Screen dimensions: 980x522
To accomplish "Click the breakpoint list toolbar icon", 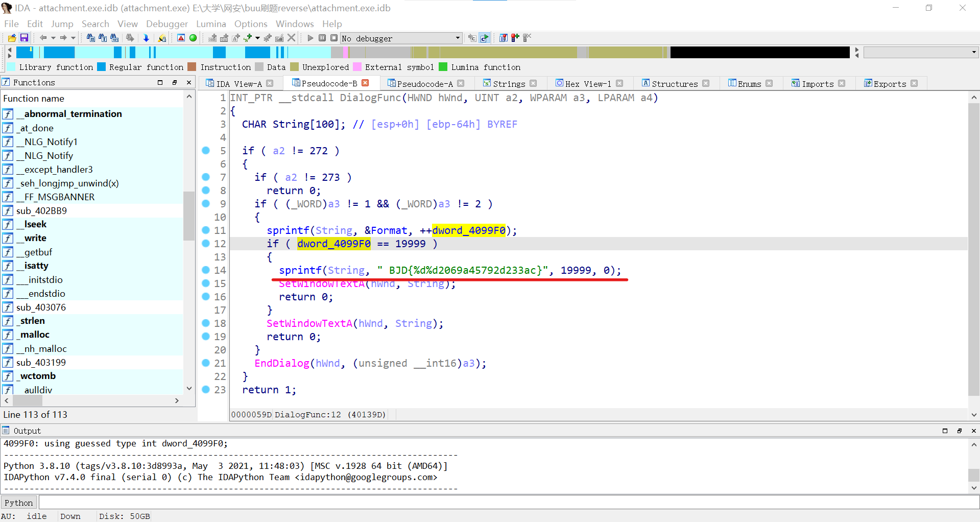I will 503,38.
